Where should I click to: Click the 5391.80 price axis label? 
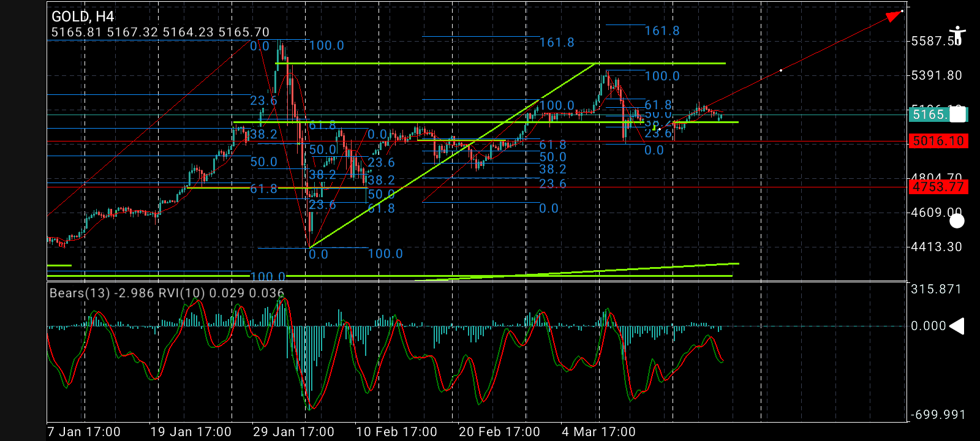pyautogui.click(x=937, y=75)
